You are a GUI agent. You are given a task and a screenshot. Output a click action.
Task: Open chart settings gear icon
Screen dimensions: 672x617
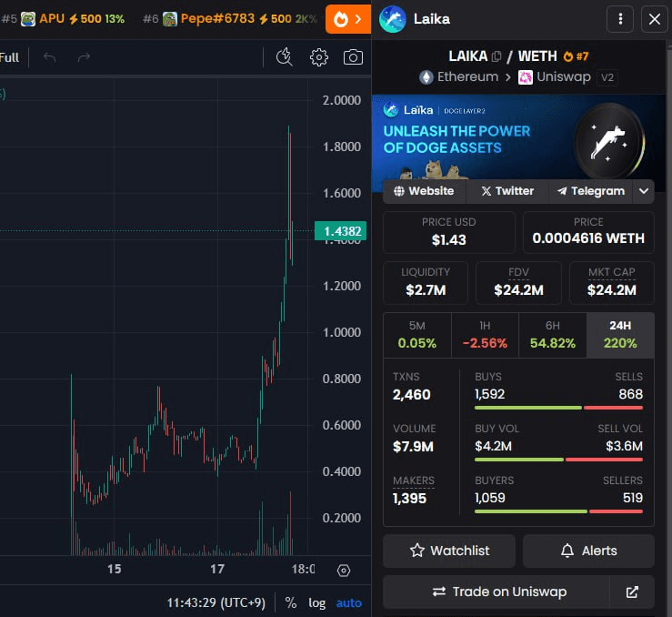(319, 57)
